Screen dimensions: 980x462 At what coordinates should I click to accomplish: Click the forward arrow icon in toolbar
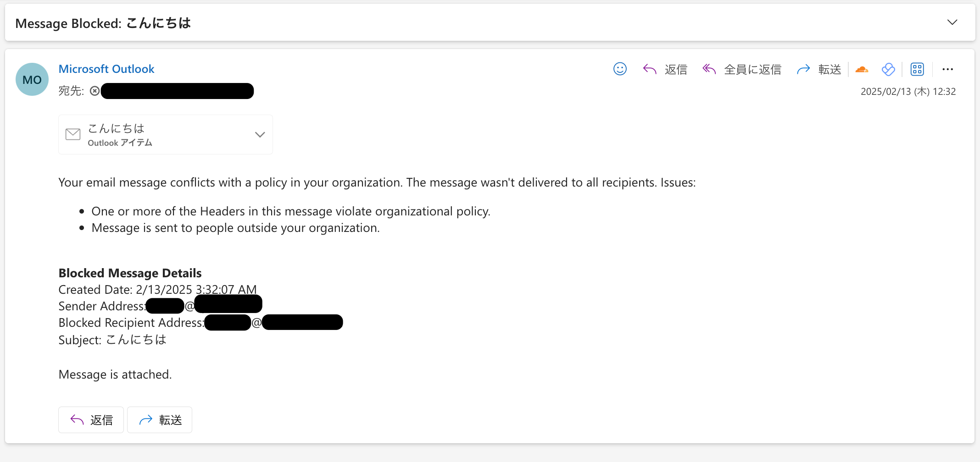(803, 69)
